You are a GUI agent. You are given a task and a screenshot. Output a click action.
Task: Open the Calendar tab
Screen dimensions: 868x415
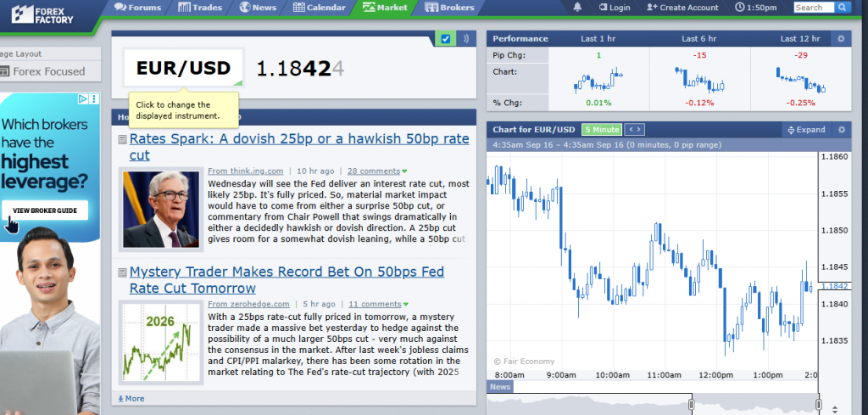320,8
